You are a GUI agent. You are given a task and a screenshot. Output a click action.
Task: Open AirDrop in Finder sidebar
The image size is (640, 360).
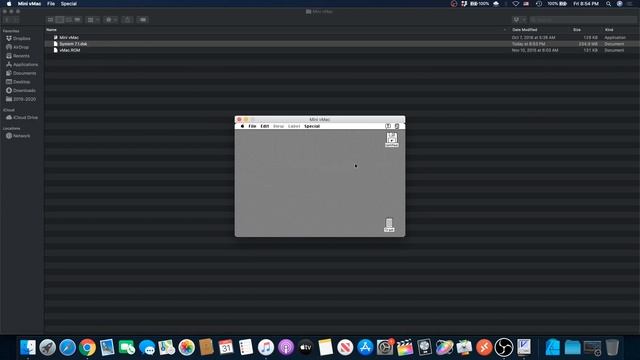coord(18,47)
